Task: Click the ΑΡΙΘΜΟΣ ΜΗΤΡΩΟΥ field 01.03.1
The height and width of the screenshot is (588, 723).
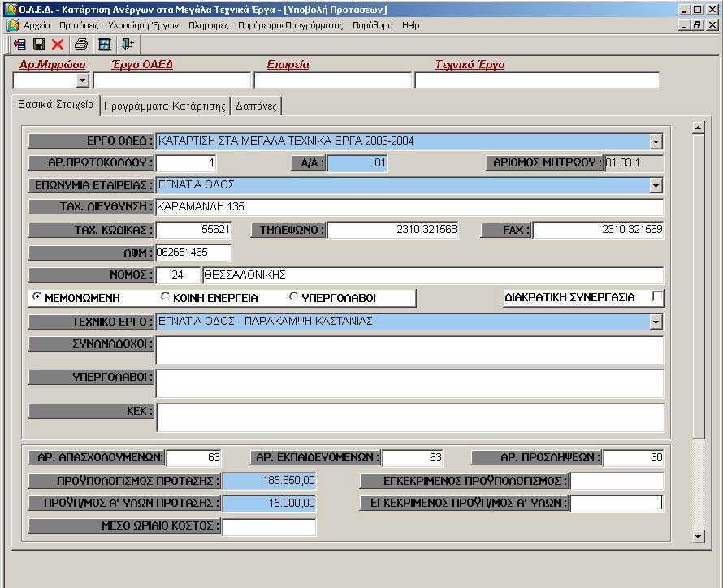Action: 634,162
